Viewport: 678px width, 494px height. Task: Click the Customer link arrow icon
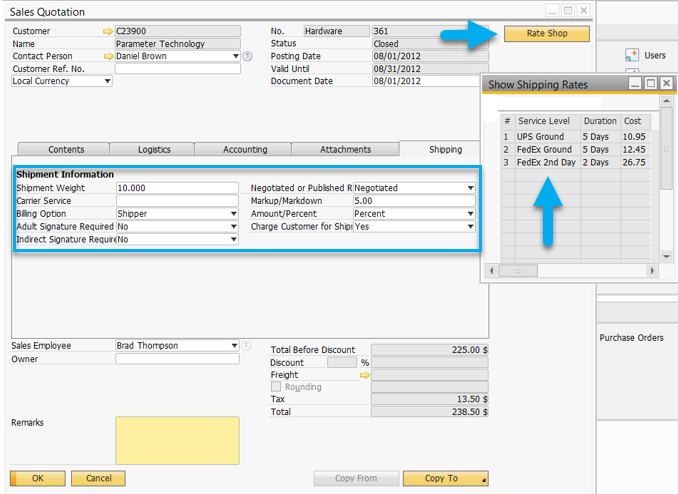pos(108,31)
